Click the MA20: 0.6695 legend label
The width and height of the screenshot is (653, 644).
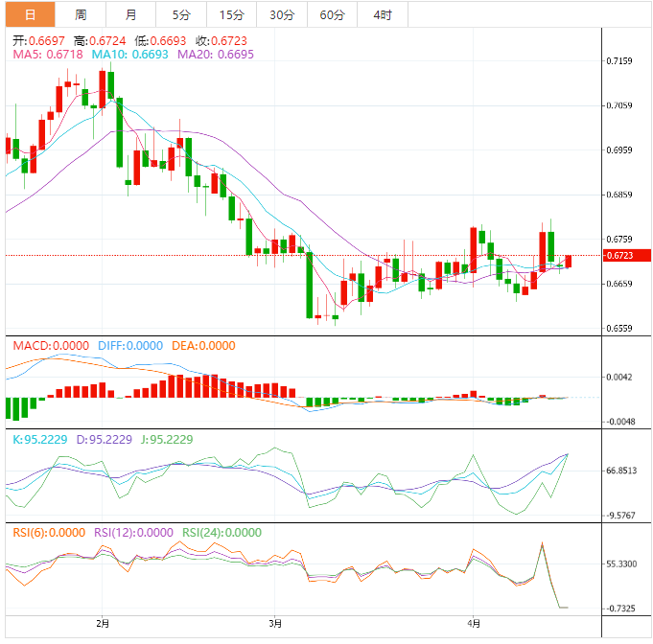(216, 54)
